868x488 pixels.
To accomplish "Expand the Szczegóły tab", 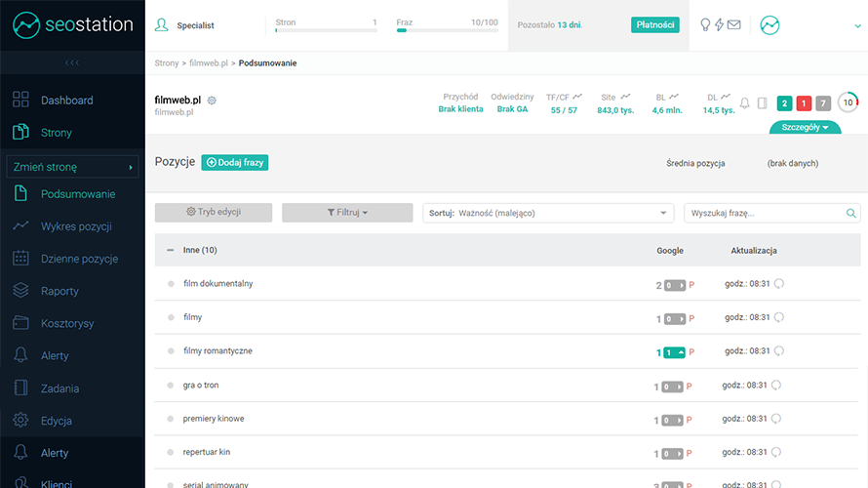I will pos(805,128).
